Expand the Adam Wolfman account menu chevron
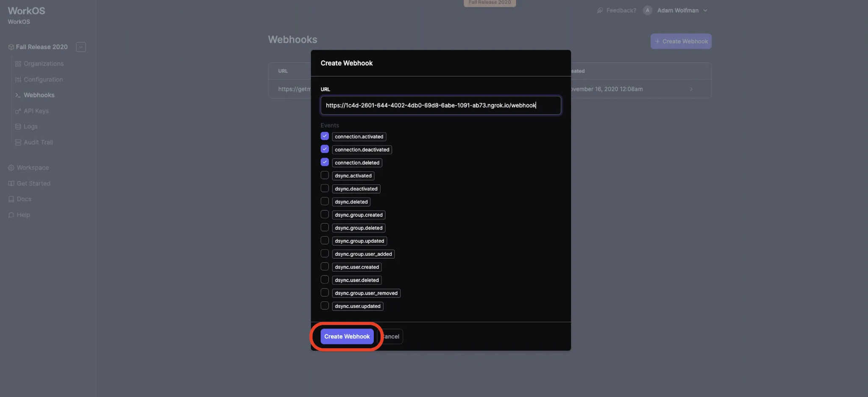 tap(705, 11)
